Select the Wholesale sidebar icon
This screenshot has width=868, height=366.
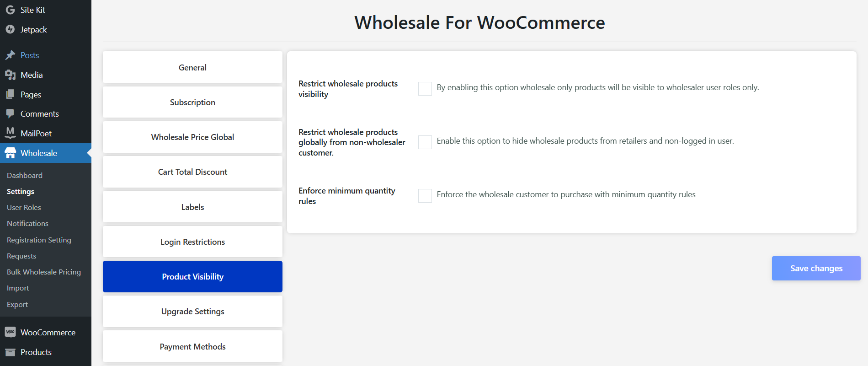(x=10, y=153)
